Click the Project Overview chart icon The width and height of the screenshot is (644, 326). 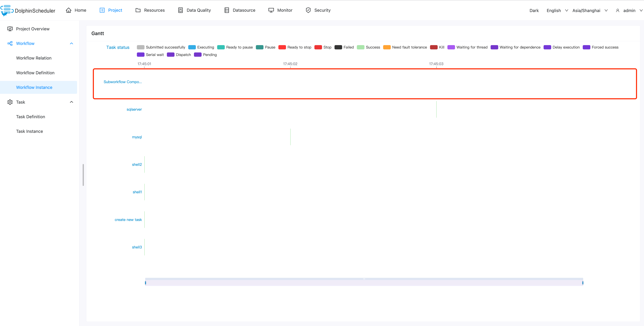10,29
